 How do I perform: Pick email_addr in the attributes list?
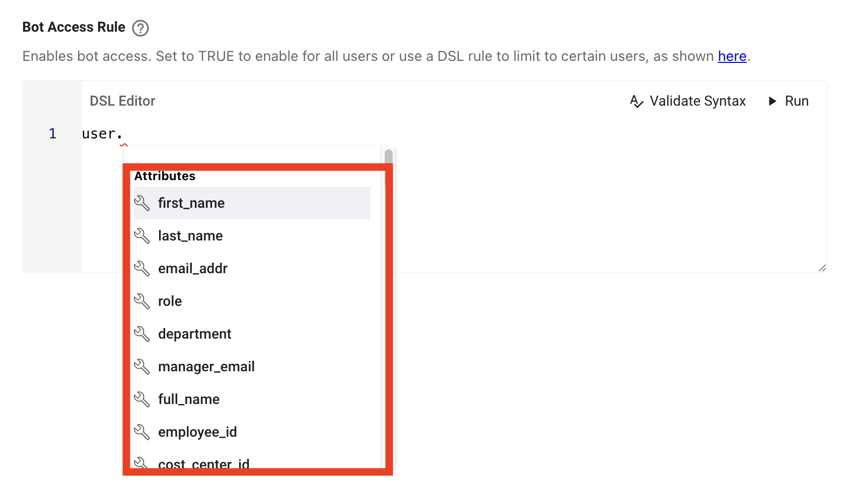pos(193,269)
